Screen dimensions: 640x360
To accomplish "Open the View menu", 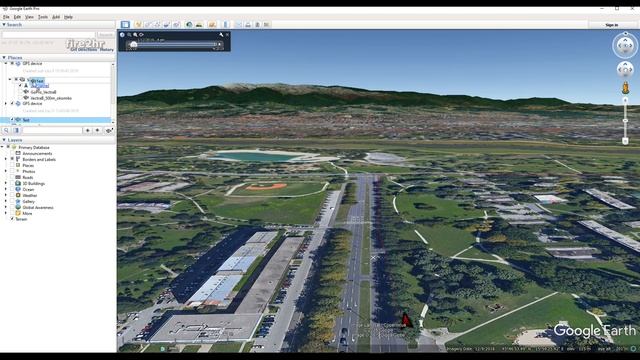I will pos(29,17).
